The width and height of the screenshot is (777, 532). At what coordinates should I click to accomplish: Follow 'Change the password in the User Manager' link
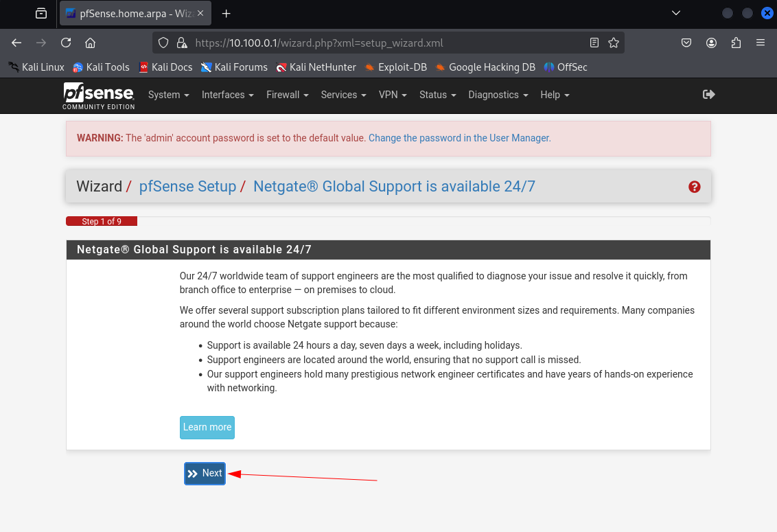pos(459,139)
